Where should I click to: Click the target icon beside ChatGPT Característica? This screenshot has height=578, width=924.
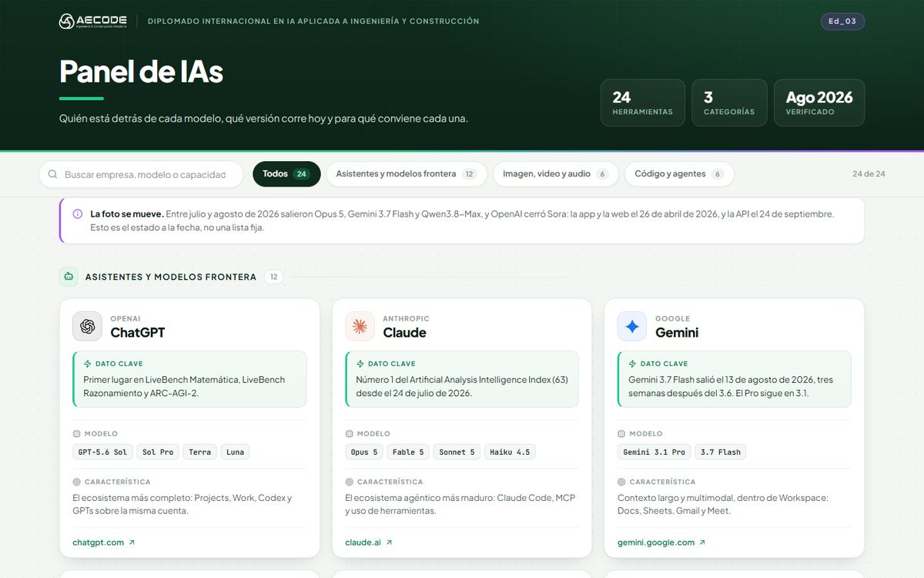77,482
